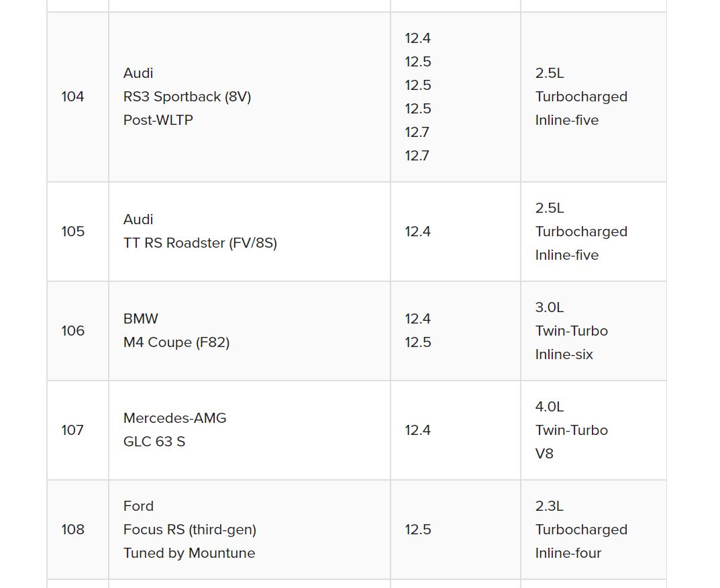
Task: Click the "Mercedes-AMG" brand name
Action: coord(175,418)
